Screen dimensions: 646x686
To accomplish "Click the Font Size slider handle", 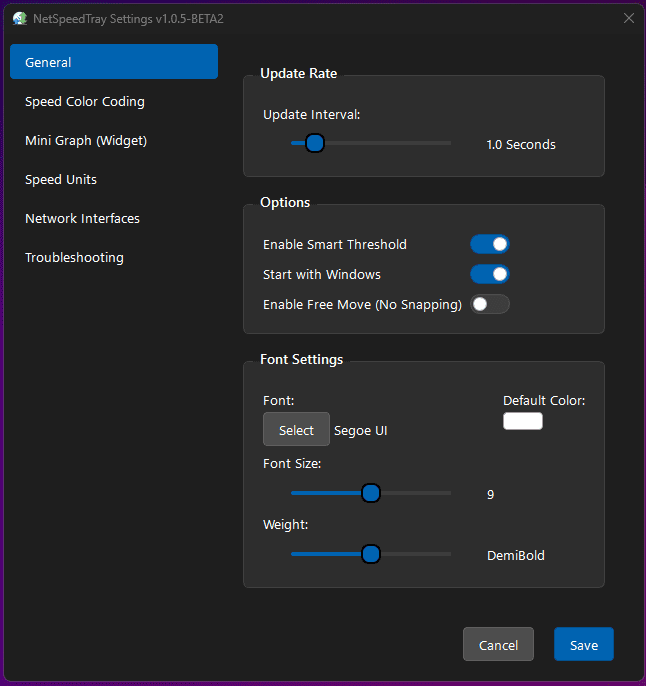I will click(x=370, y=493).
